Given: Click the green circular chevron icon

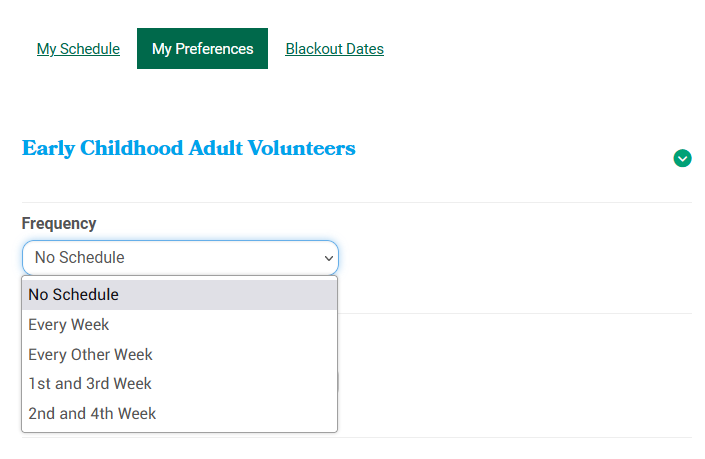Looking at the screenshot, I should point(682,158).
